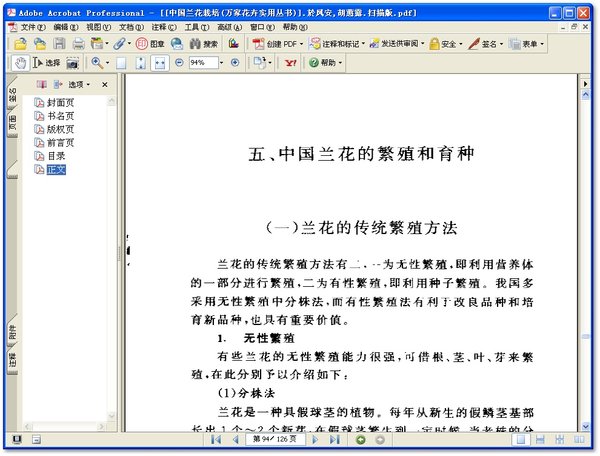
Task: Click the Organizer icon in toolbar
Action: pos(97,44)
